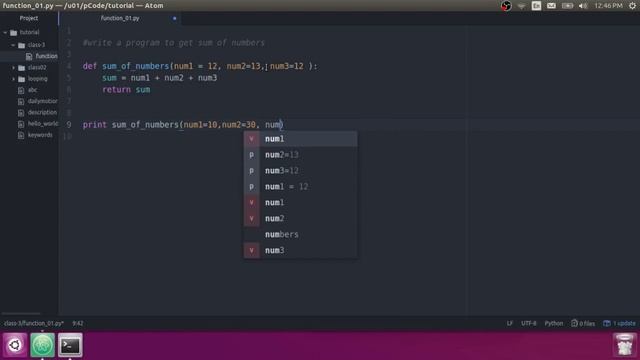Choose num3=12 autocomplete suggestion

[x=300, y=171]
